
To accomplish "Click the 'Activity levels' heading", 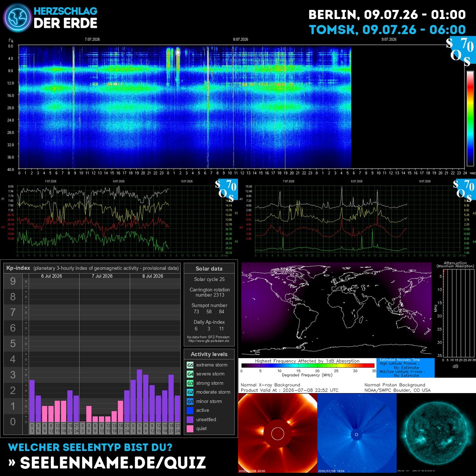I will (x=209, y=354).
